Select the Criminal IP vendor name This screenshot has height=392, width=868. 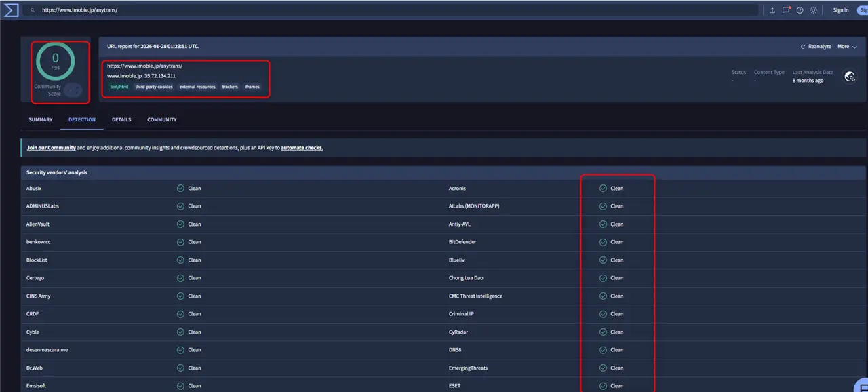point(461,314)
